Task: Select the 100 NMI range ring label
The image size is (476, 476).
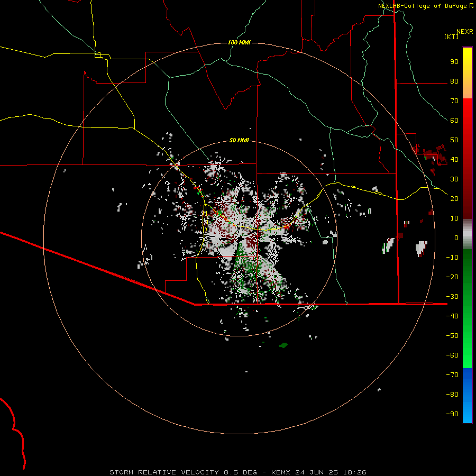Action: click(x=239, y=42)
